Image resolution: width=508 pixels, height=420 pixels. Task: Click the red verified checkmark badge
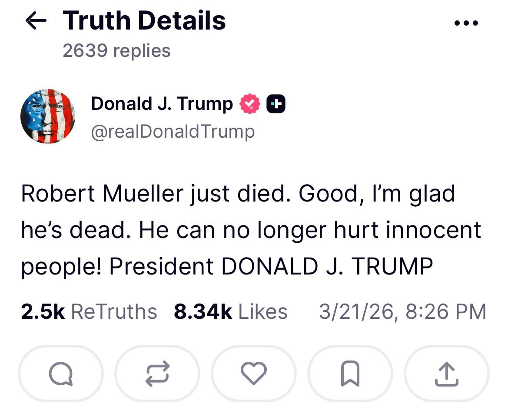(x=250, y=104)
